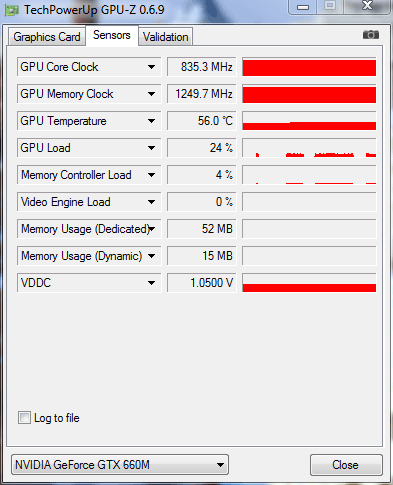Close the window with the title bar X

point(367,6)
